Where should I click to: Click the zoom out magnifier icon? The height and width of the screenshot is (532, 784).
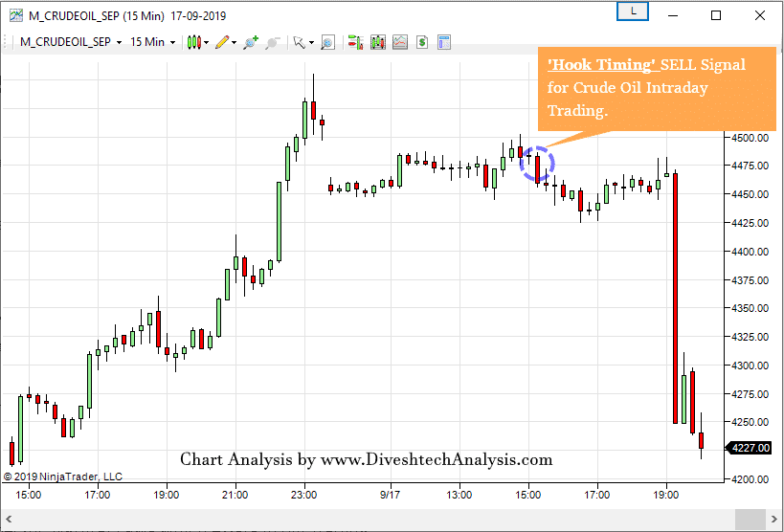click(273, 42)
